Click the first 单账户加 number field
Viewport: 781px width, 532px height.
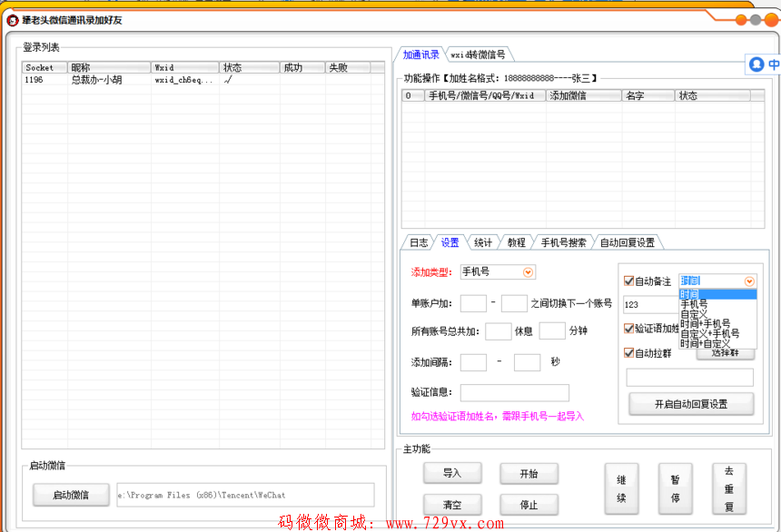[x=473, y=303]
